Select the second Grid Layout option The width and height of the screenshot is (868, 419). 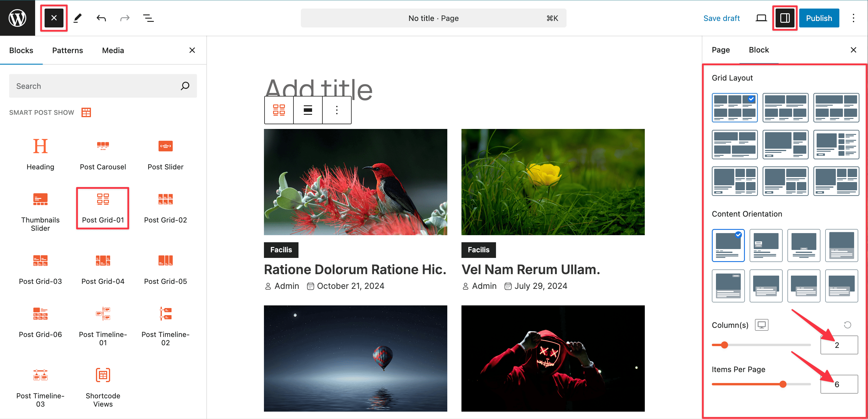[785, 107]
